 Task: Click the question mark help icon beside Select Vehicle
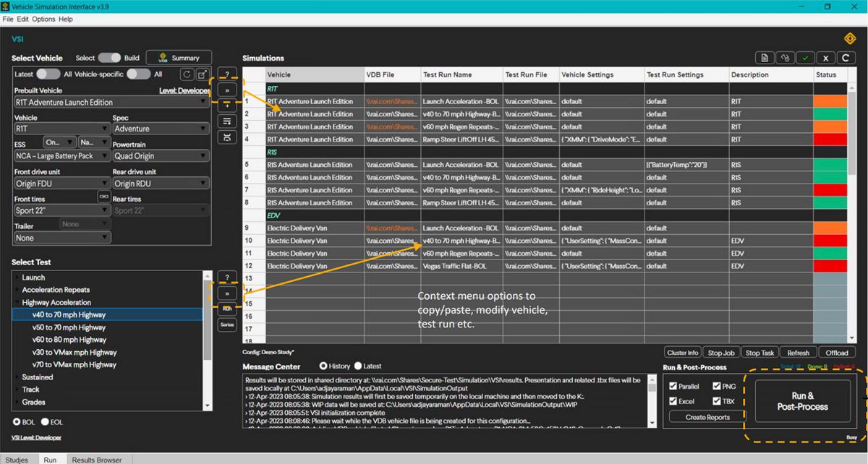tap(227, 74)
